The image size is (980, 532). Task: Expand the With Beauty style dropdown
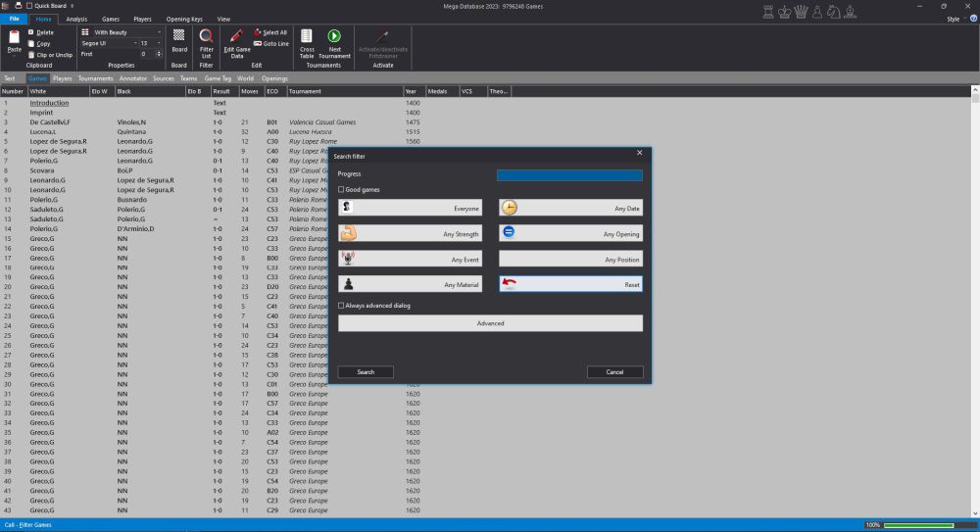click(x=122, y=32)
